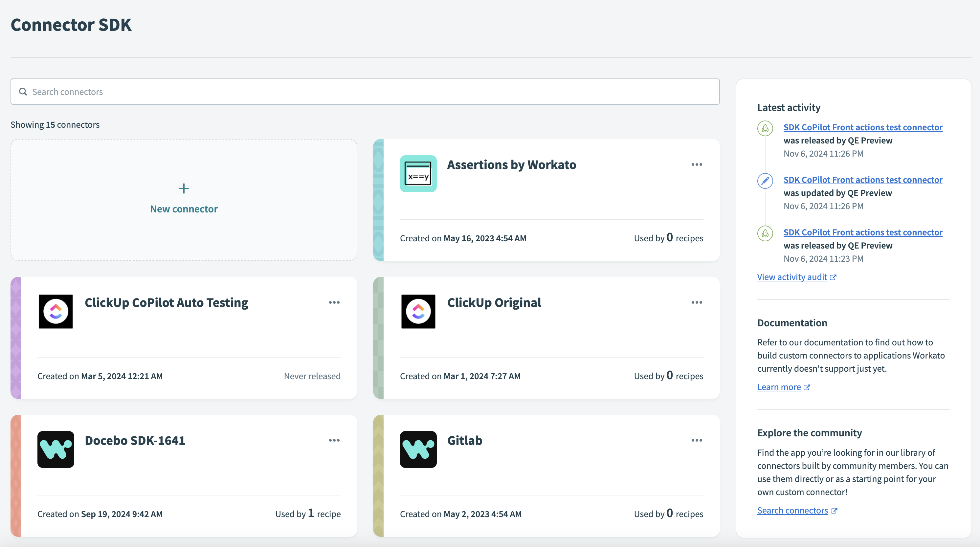980x547 pixels.
Task: Open ClickUp CoPilot Auto Testing's three-dot menu
Action: (x=334, y=302)
